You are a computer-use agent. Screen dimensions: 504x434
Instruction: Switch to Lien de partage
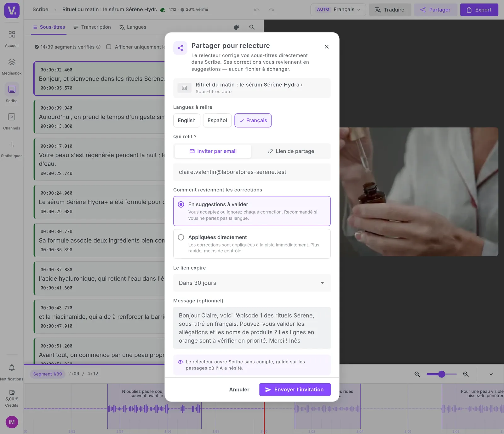[x=291, y=151]
